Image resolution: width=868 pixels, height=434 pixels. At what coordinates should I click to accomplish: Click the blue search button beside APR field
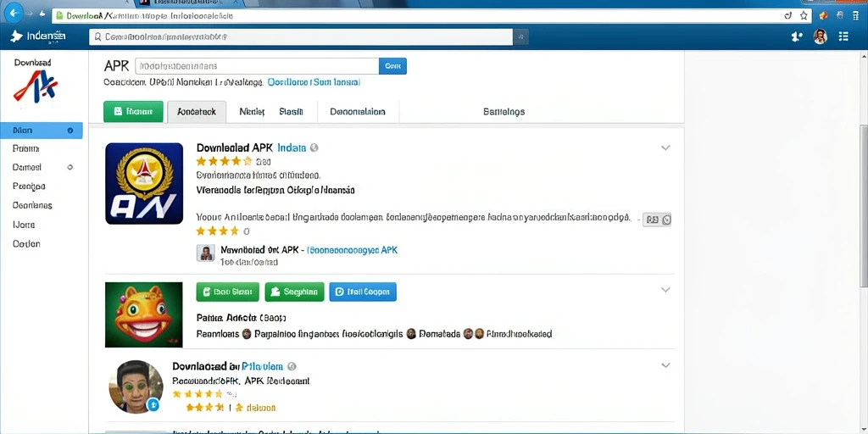(392, 66)
